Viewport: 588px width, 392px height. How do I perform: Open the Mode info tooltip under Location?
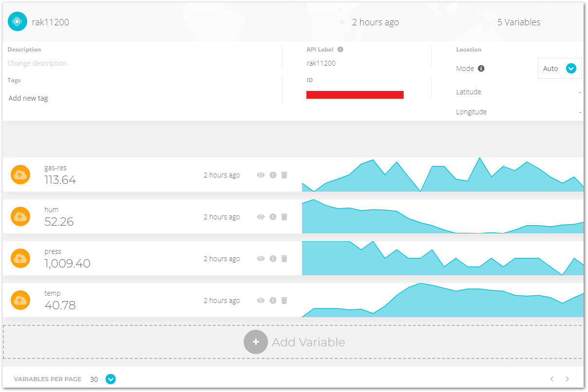pos(482,68)
